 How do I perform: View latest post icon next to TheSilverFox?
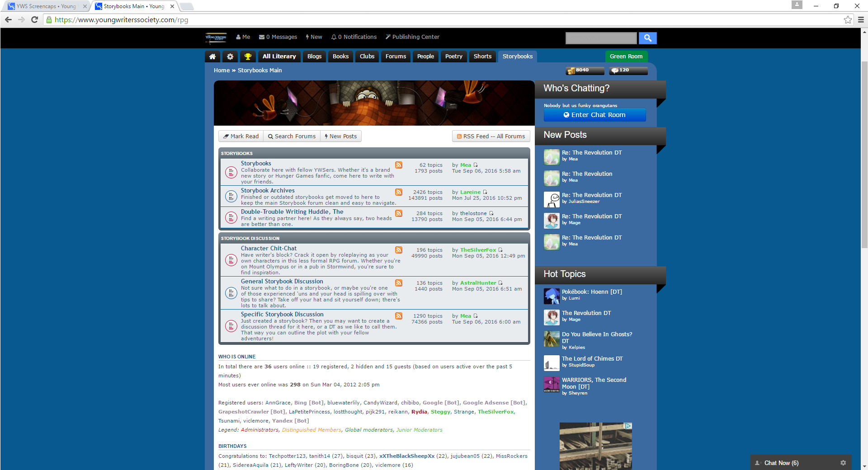(500, 250)
